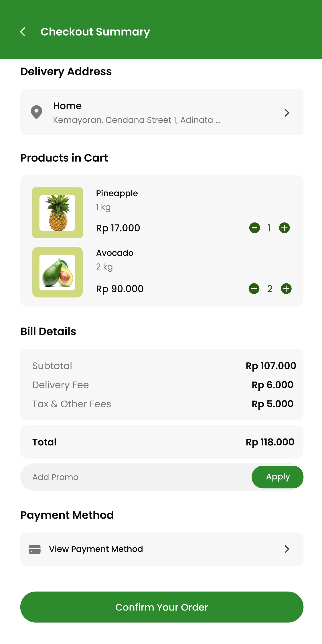Increase pineapple quantity with plus icon
The width and height of the screenshot is (322, 644).
coord(284,228)
